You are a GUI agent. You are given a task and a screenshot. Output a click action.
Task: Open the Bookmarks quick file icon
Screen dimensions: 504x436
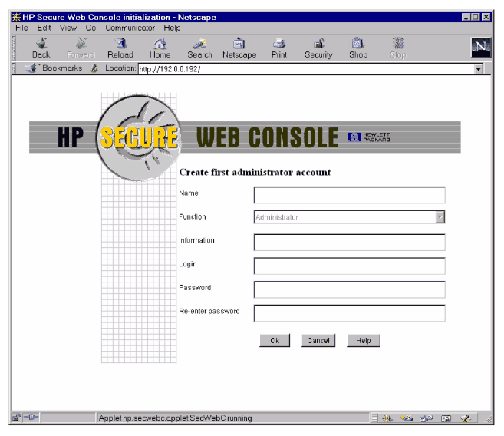31,68
